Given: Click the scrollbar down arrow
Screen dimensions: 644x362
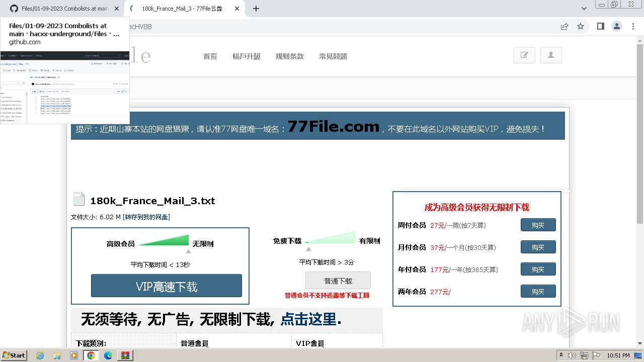Looking at the screenshot, I should [x=640, y=344].
